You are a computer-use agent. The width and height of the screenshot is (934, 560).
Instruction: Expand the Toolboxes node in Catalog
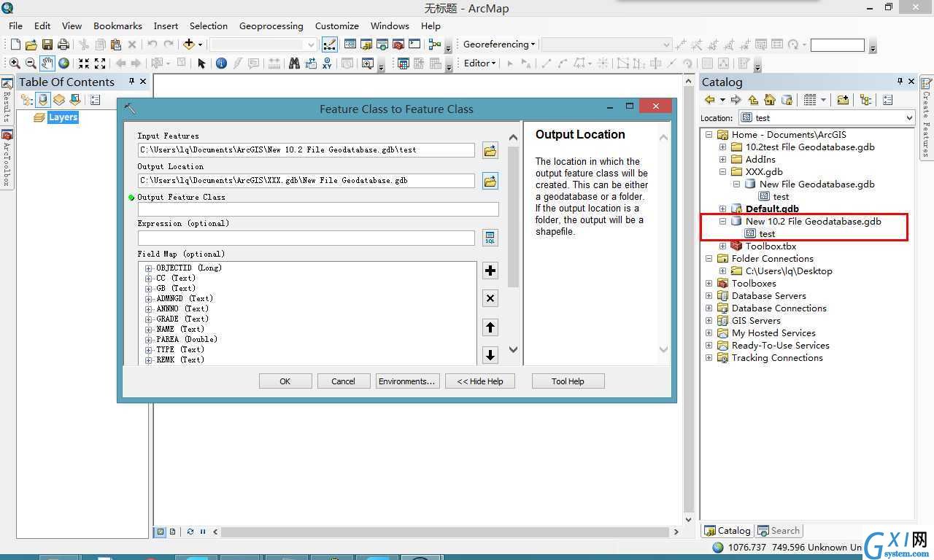pos(709,284)
